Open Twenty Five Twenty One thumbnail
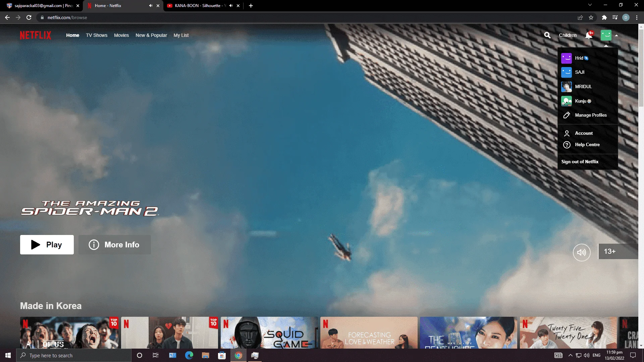Viewport: 644px width, 362px height. tap(568, 333)
